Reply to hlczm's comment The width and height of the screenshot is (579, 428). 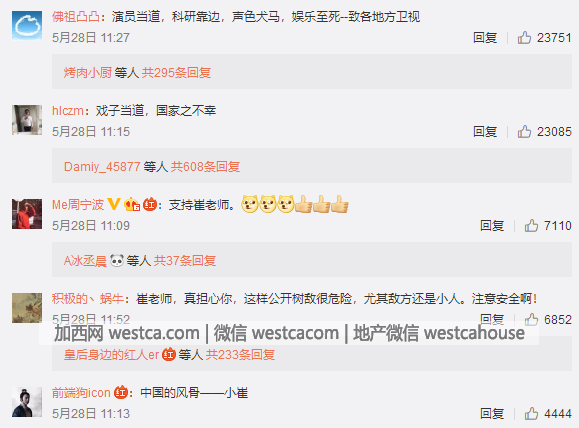click(x=485, y=131)
